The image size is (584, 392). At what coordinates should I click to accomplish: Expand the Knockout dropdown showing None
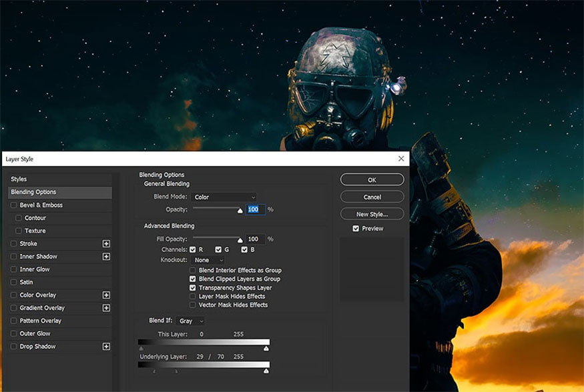pyautogui.click(x=208, y=260)
